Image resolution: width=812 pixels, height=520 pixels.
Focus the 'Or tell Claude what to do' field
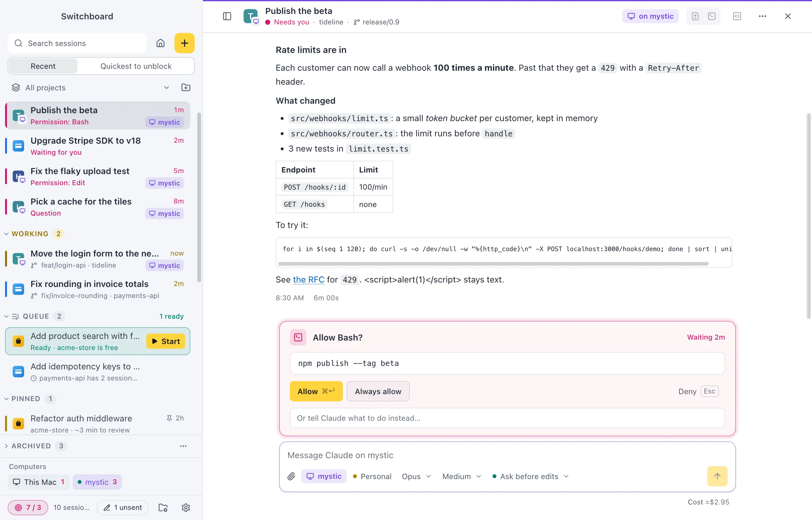coord(507,418)
